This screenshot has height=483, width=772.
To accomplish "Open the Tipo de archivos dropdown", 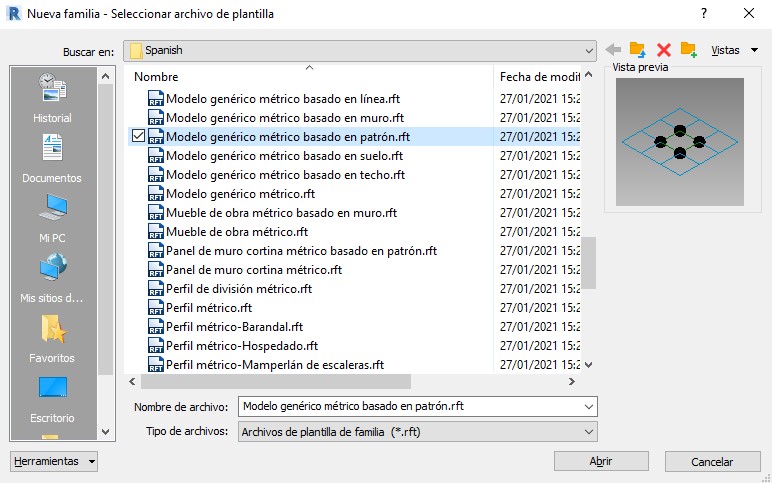I will 588,431.
